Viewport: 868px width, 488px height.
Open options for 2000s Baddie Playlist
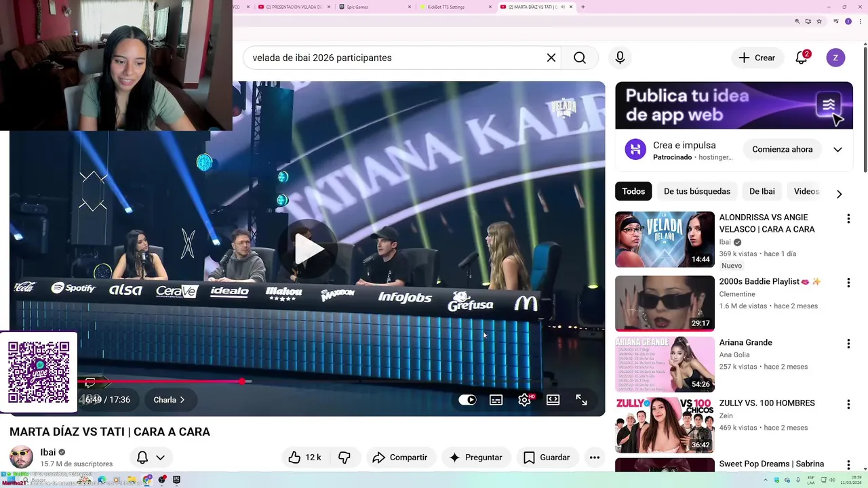point(848,283)
